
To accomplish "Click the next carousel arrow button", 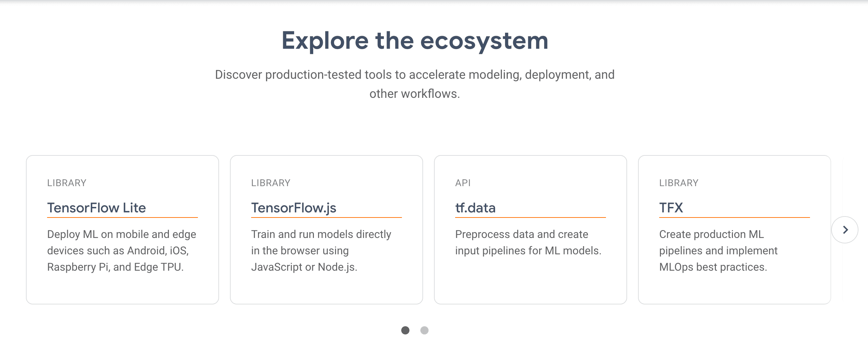I will [x=844, y=230].
